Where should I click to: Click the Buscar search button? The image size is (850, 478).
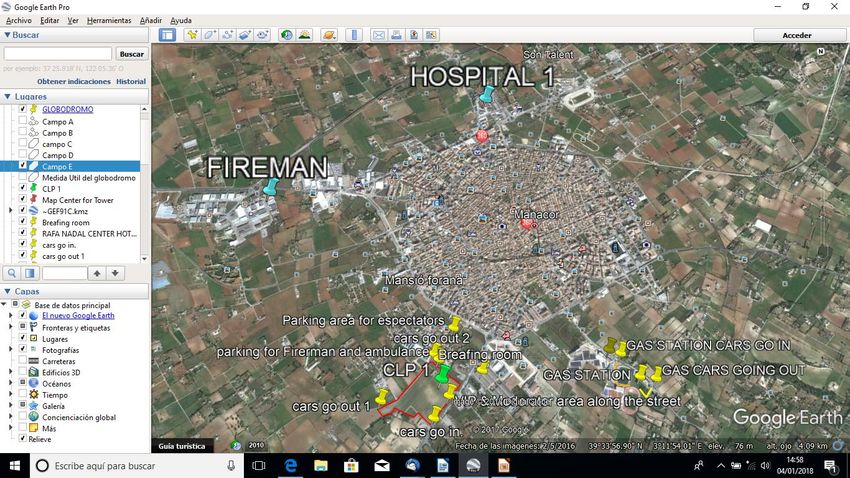click(x=132, y=54)
